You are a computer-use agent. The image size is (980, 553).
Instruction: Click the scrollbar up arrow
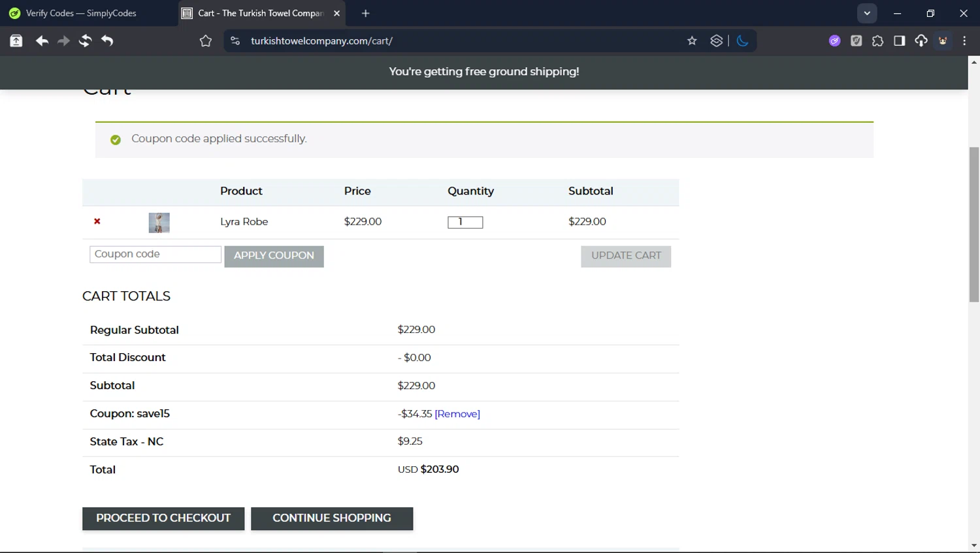coord(974,62)
